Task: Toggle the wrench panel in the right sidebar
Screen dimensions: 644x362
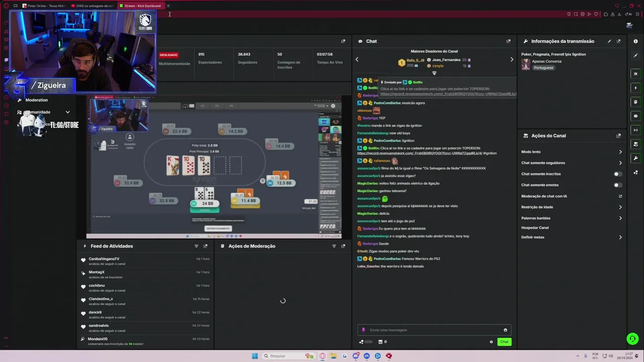Action: tap(635, 158)
